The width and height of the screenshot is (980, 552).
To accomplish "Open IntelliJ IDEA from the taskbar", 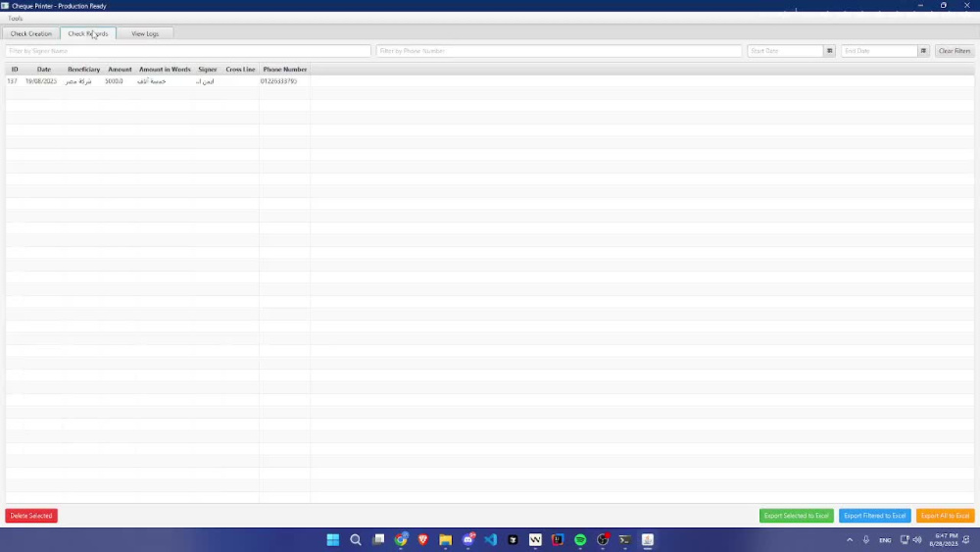I will pos(559,540).
